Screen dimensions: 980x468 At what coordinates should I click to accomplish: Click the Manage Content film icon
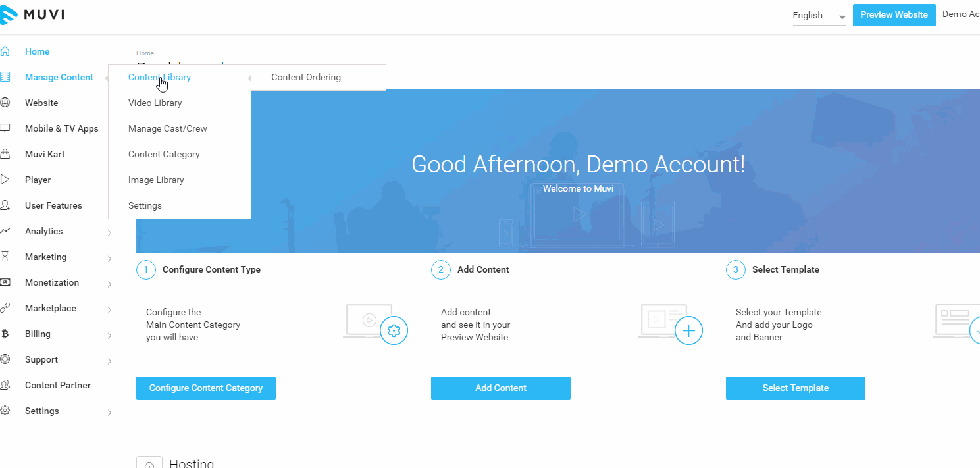coord(5,77)
